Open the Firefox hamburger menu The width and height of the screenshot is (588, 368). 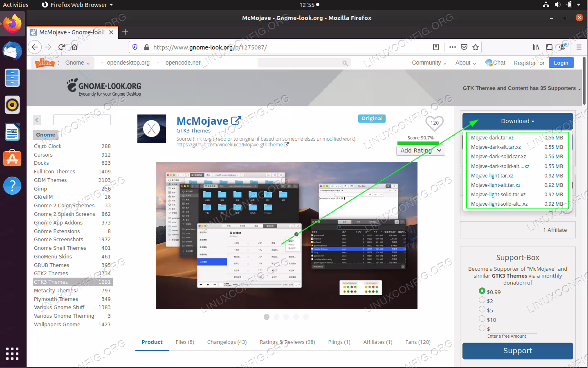point(579,47)
